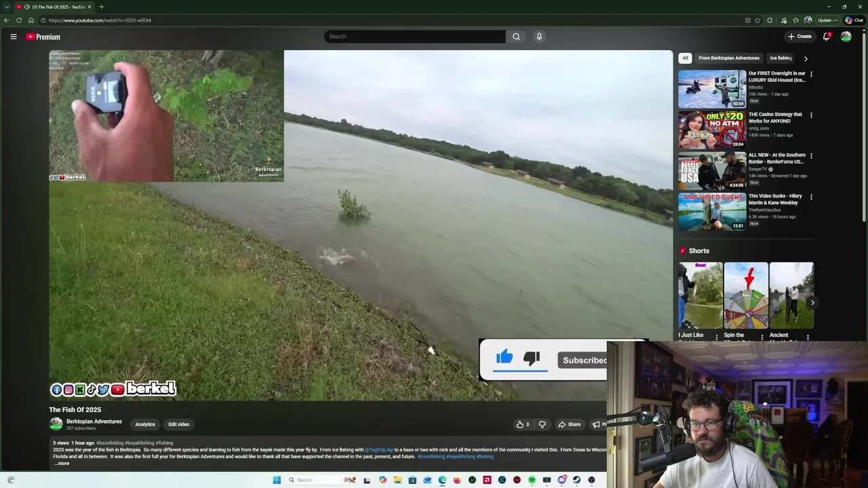868x488 pixels.
Task: Open browser favorites list icon
Action: (x=795, y=20)
